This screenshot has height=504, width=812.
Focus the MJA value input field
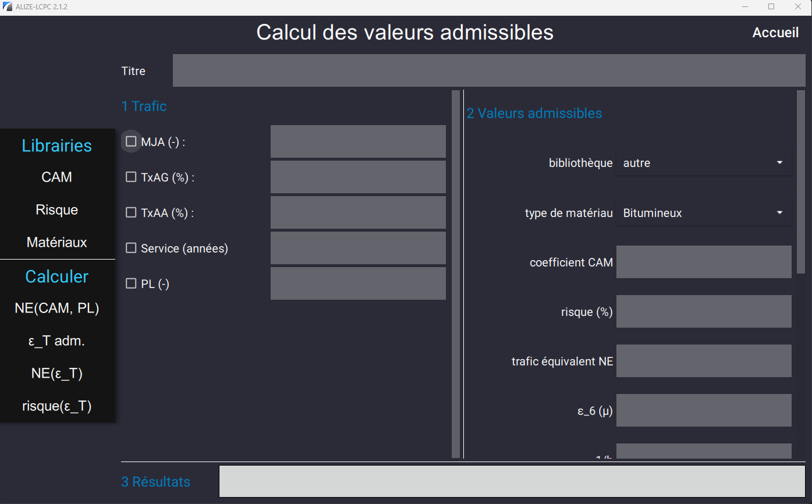point(358,141)
